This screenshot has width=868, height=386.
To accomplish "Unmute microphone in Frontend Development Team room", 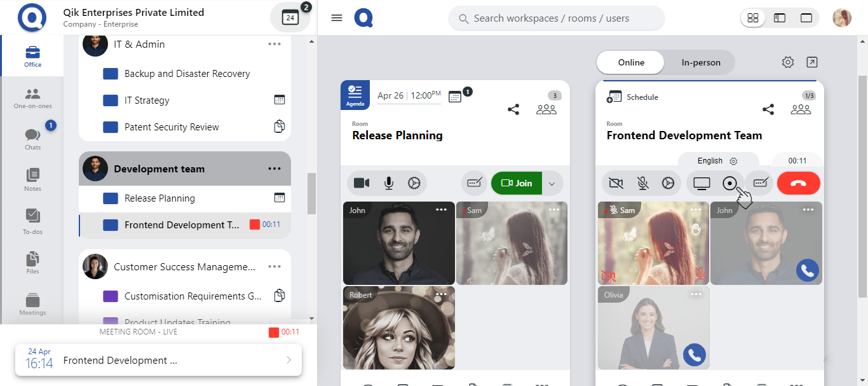I will [x=642, y=183].
